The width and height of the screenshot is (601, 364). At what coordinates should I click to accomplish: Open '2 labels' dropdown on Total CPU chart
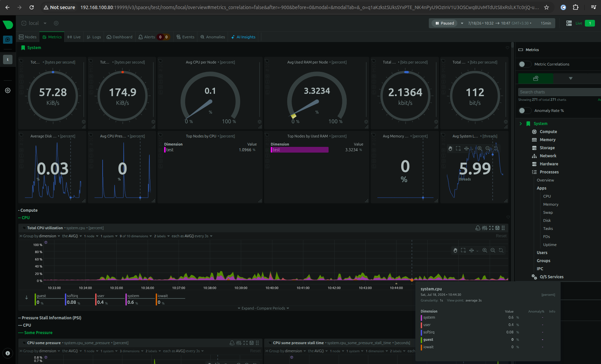point(162,236)
